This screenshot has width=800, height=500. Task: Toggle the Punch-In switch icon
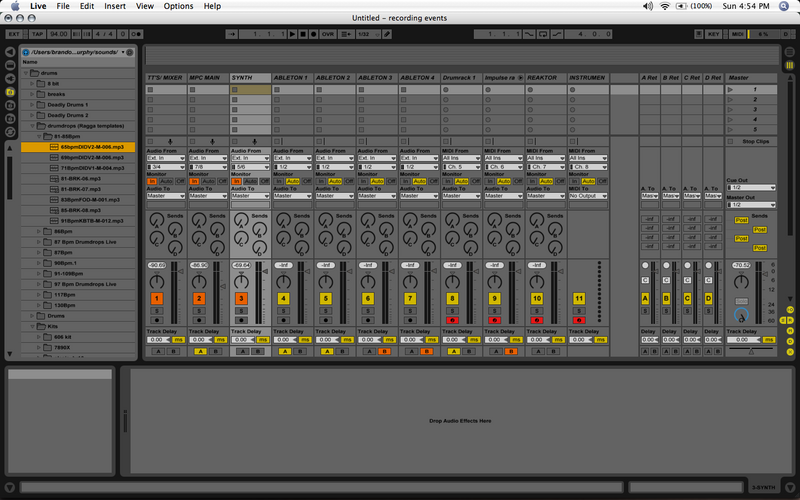pos(530,34)
